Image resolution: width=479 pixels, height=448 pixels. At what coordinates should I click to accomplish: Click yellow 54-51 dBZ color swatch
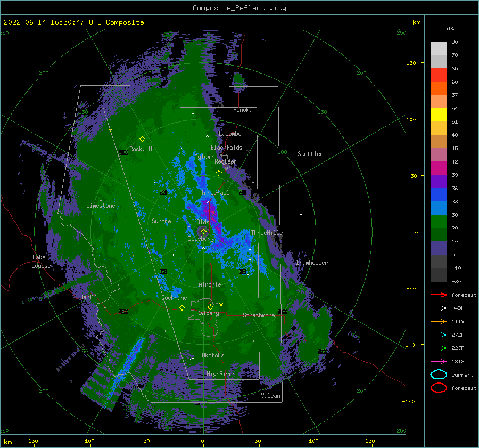pos(439,115)
